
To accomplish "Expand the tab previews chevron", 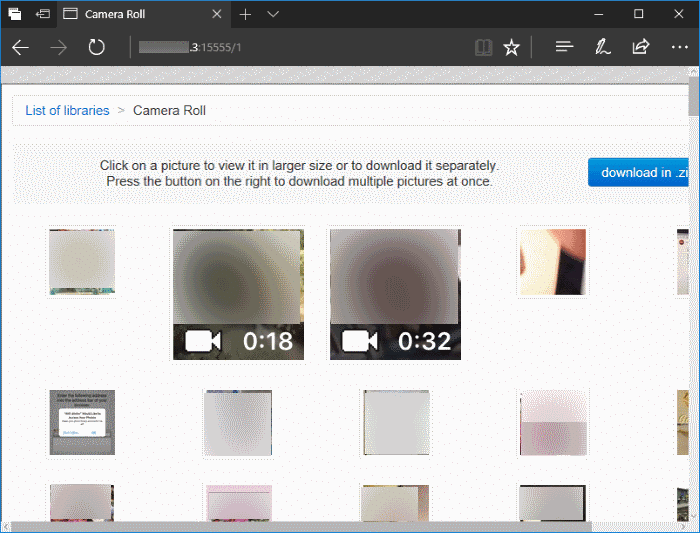I will (273, 14).
